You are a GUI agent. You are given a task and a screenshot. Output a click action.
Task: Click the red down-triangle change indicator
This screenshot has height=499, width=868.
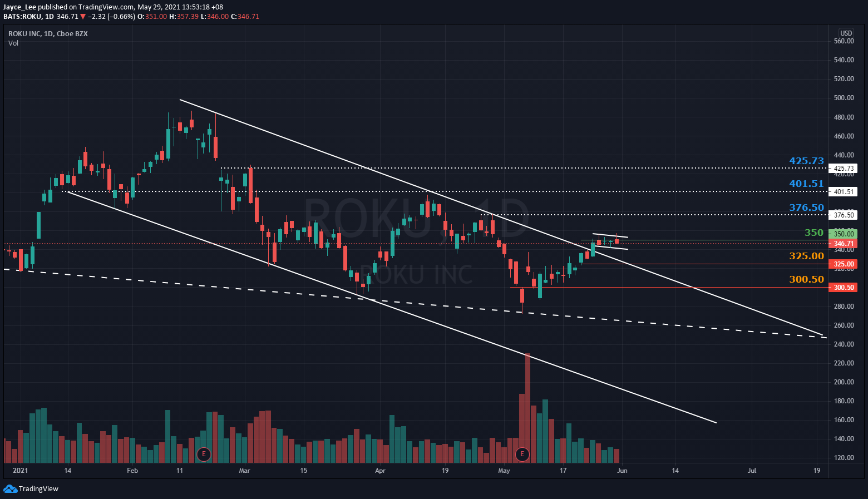[83, 17]
